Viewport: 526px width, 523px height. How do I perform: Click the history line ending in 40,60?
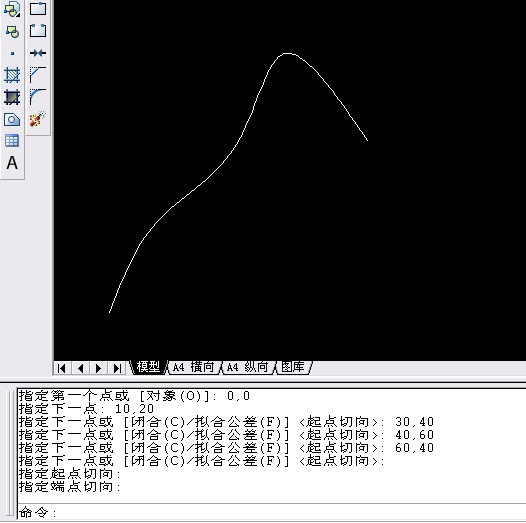[x=226, y=435]
